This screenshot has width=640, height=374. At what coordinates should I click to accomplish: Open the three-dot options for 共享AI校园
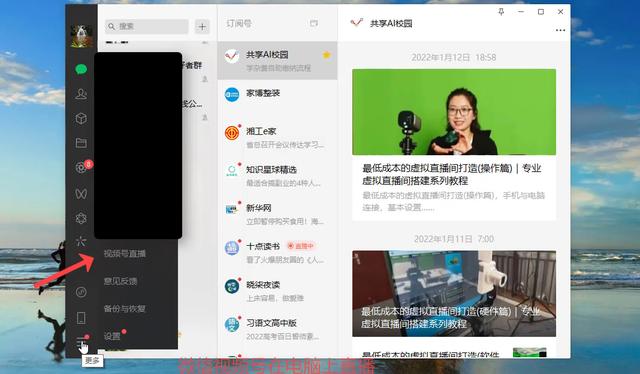tap(560, 30)
